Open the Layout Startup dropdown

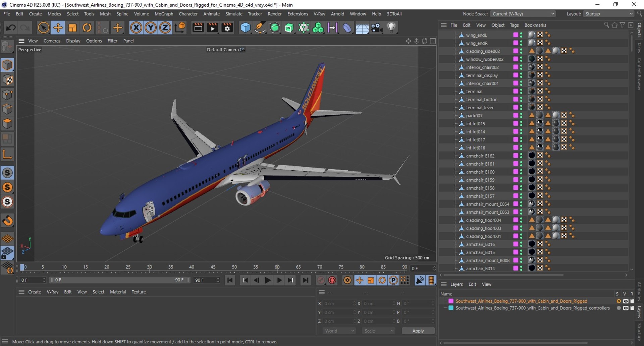(x=608, y=14)
